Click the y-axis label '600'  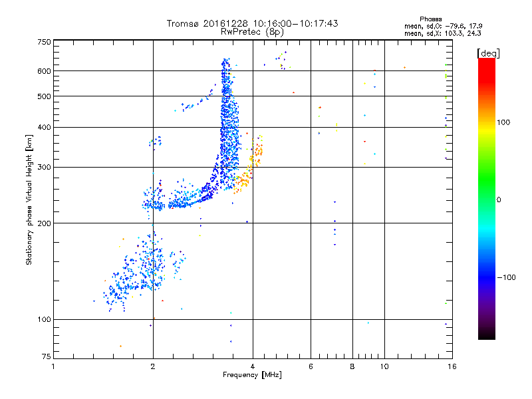[44, 71]
